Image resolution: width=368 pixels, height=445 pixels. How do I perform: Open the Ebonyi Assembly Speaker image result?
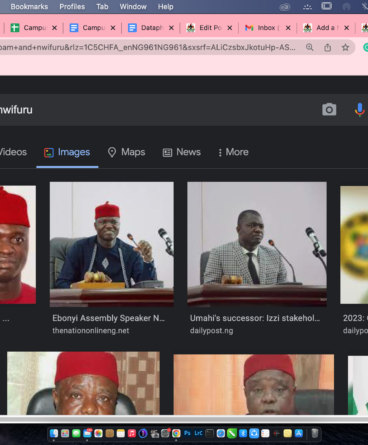[112, 244]
